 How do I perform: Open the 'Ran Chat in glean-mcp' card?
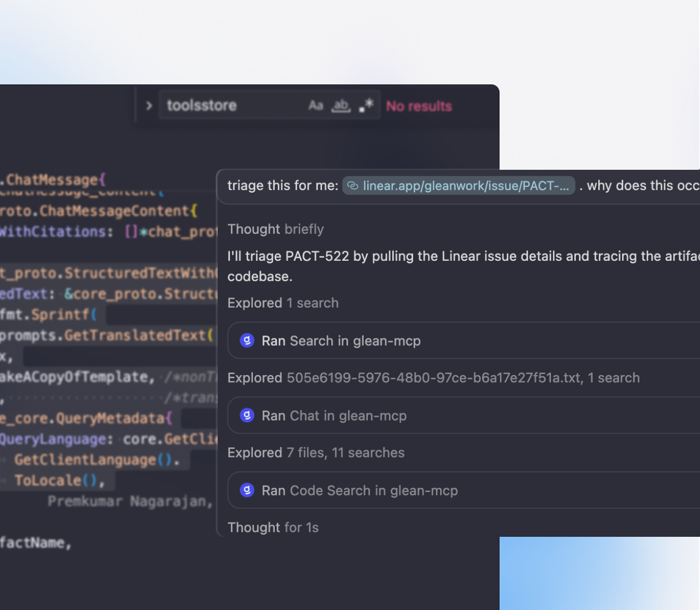click(463, 415)
